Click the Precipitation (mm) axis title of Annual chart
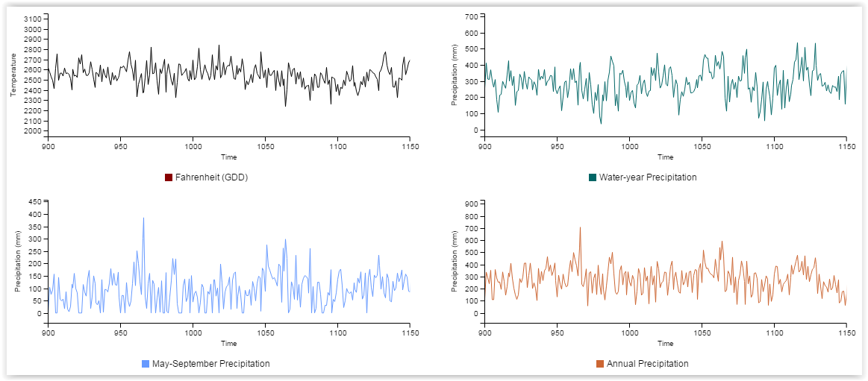The width and height of the screenshot is (868, 381). [x=455, y=263]
